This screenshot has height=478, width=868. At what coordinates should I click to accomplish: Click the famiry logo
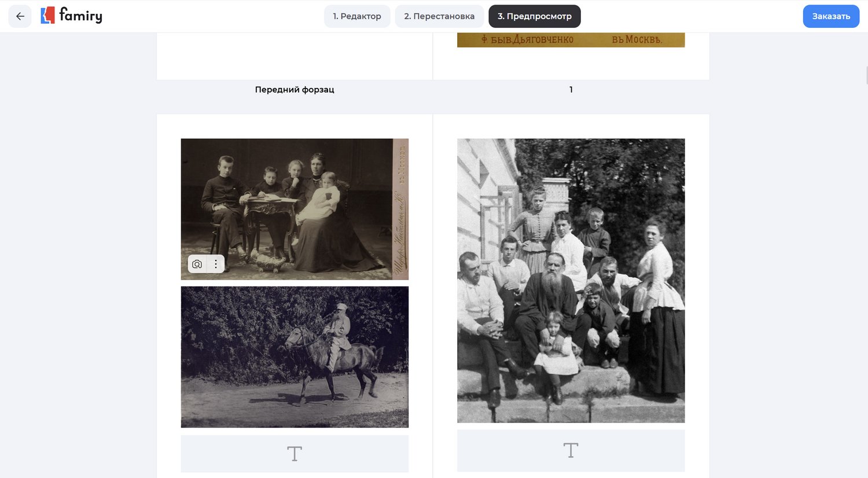(72, 16)
